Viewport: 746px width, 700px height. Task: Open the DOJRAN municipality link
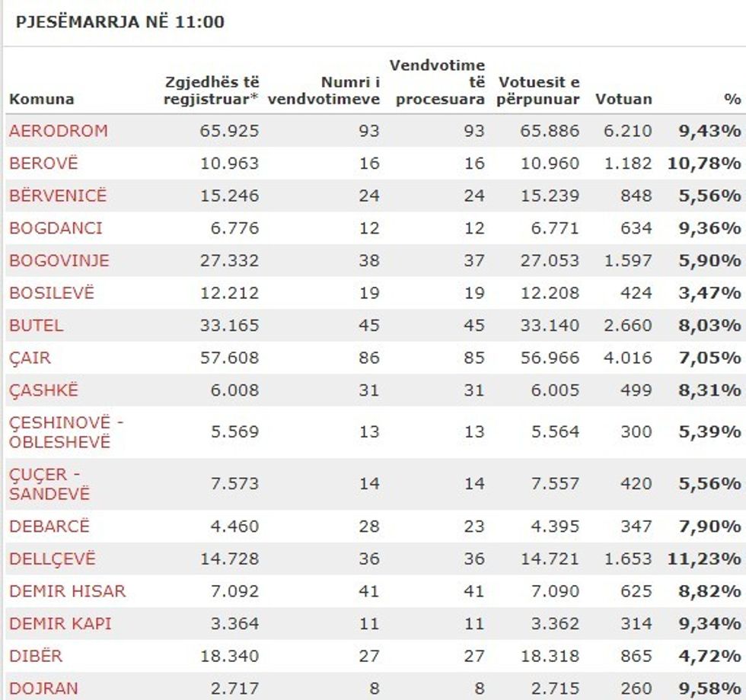point(43,689)
